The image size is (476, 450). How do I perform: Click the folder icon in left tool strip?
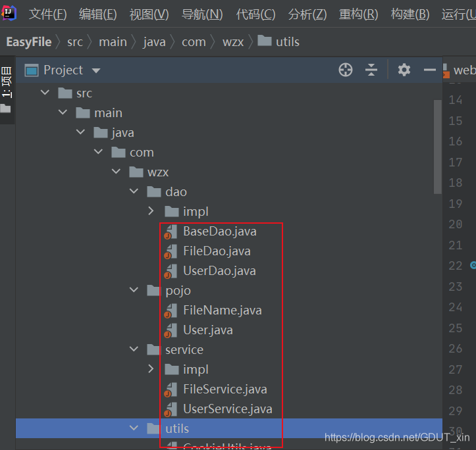point(5,109)
